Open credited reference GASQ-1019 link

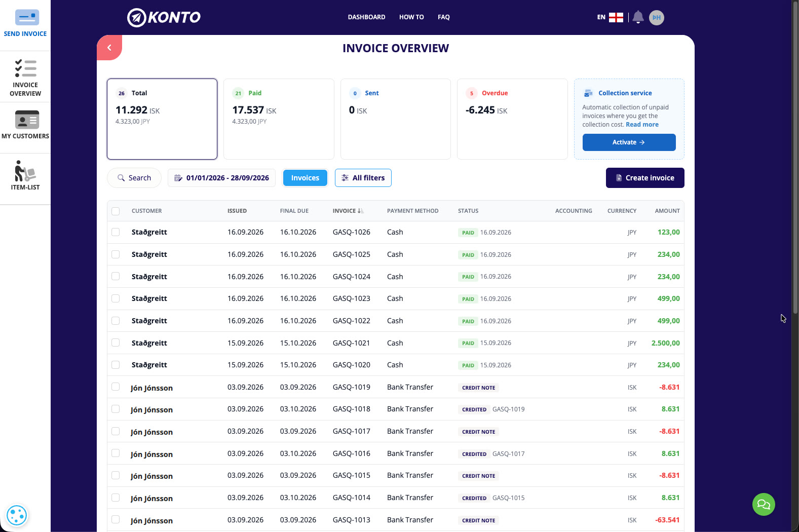point(509,409)
